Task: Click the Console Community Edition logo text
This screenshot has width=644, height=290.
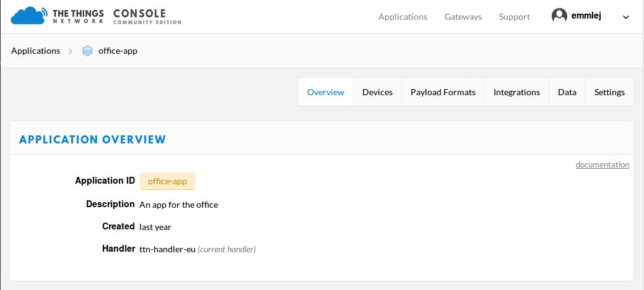Action: tap(147, 17)
